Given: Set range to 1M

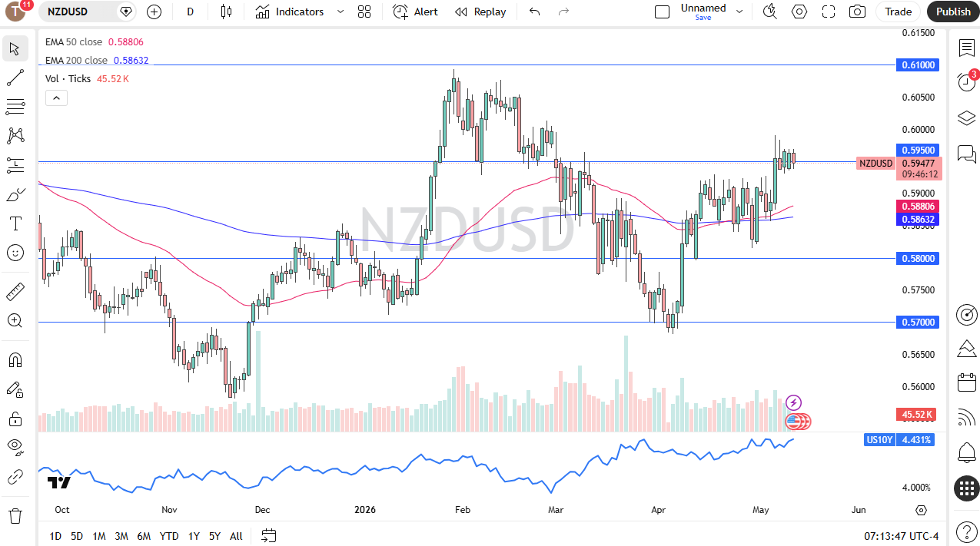Looking at the screenshot, I should pyautogui.click(x=99, y=536).
